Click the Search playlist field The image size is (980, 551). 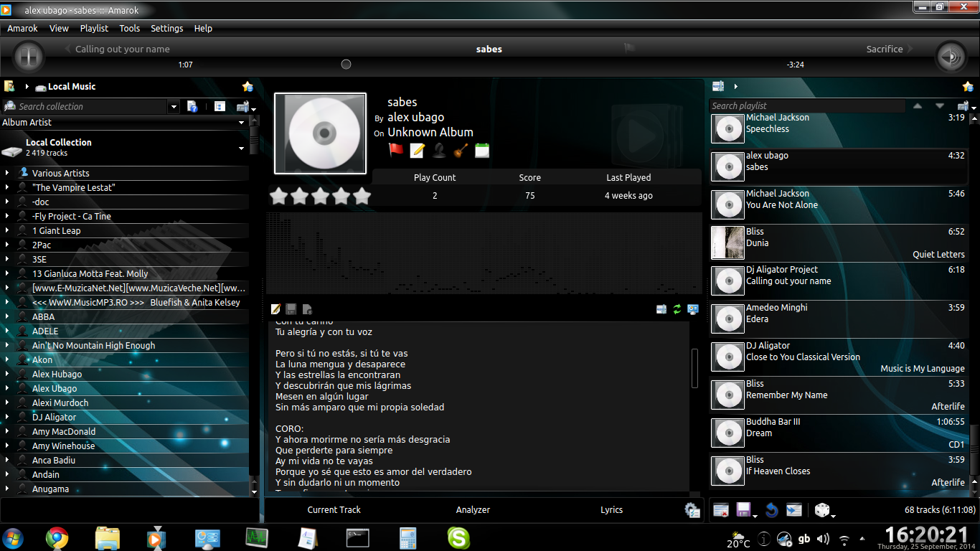(807, 105)
